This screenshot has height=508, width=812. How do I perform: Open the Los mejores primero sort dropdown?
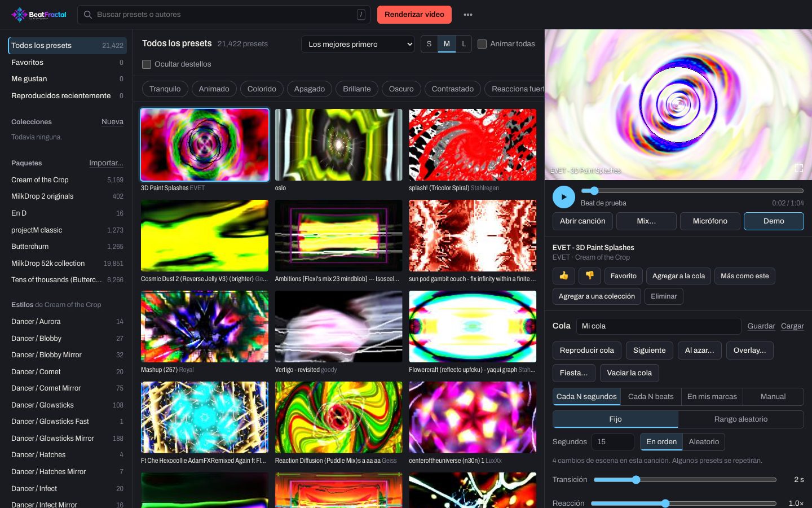pos(358,44)
